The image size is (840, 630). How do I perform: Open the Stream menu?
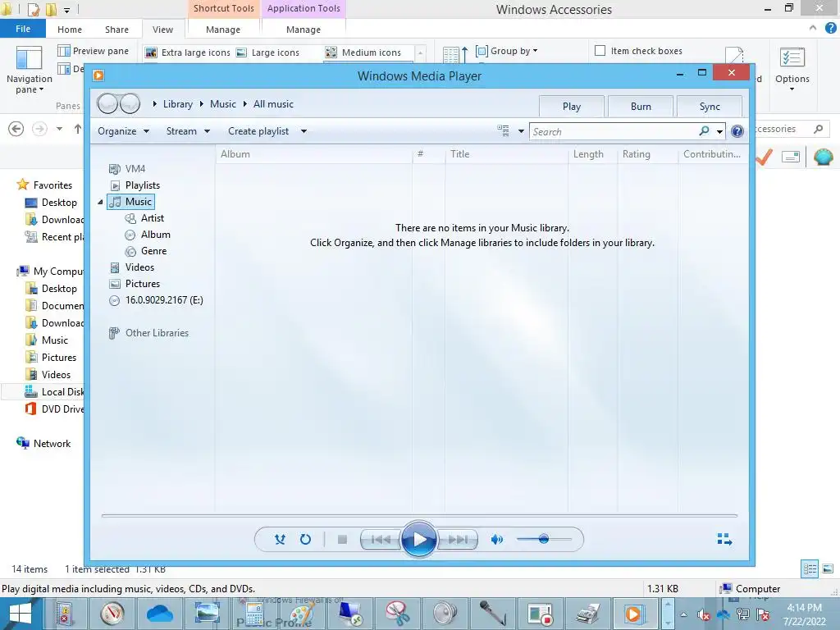coord(188,131)
